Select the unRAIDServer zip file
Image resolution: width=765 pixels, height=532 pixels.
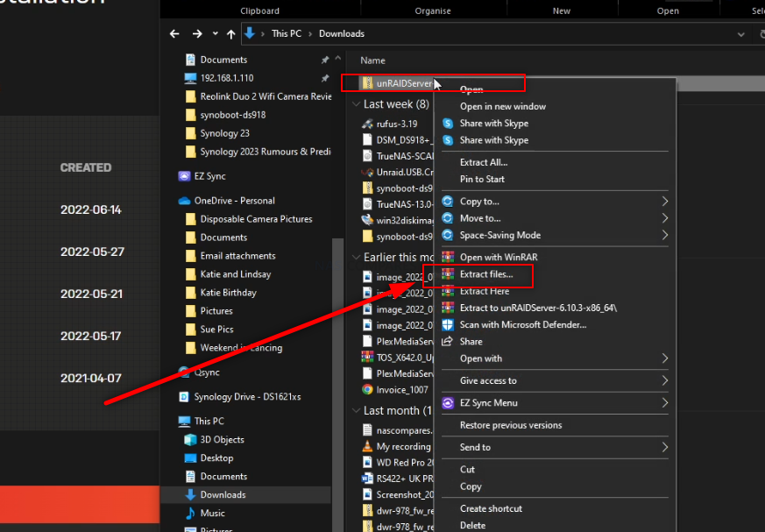(398, 83)
